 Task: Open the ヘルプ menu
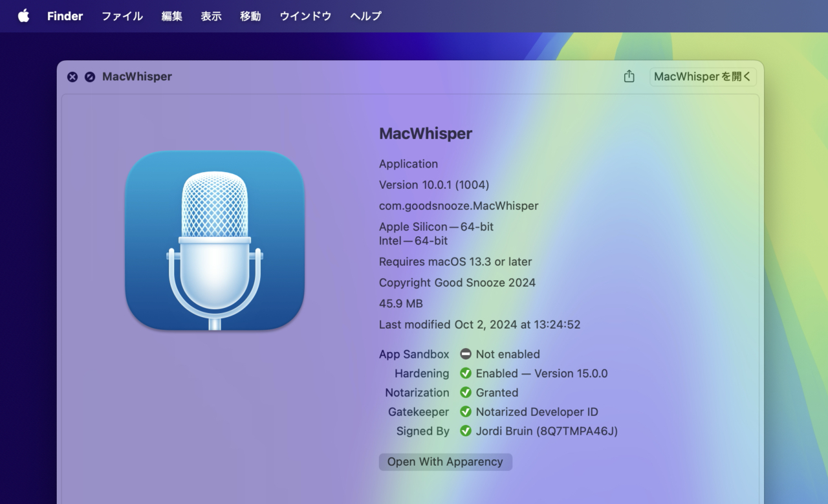365,16
